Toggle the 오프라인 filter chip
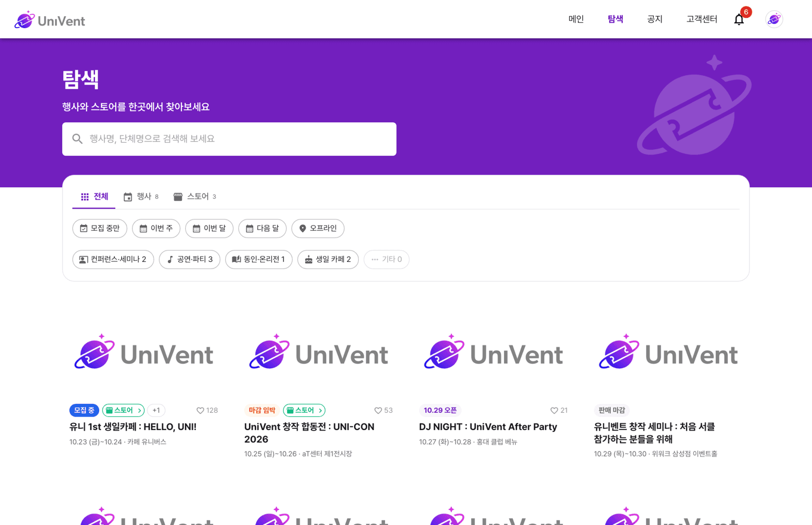 coord(318,228)
